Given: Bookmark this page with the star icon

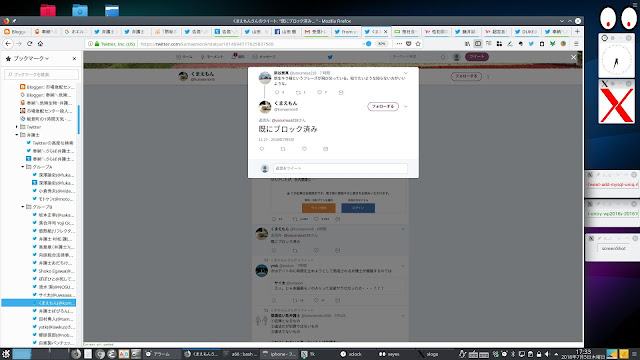Looking at the screenshot, I should pyautogui.click(x=418, y=44).
